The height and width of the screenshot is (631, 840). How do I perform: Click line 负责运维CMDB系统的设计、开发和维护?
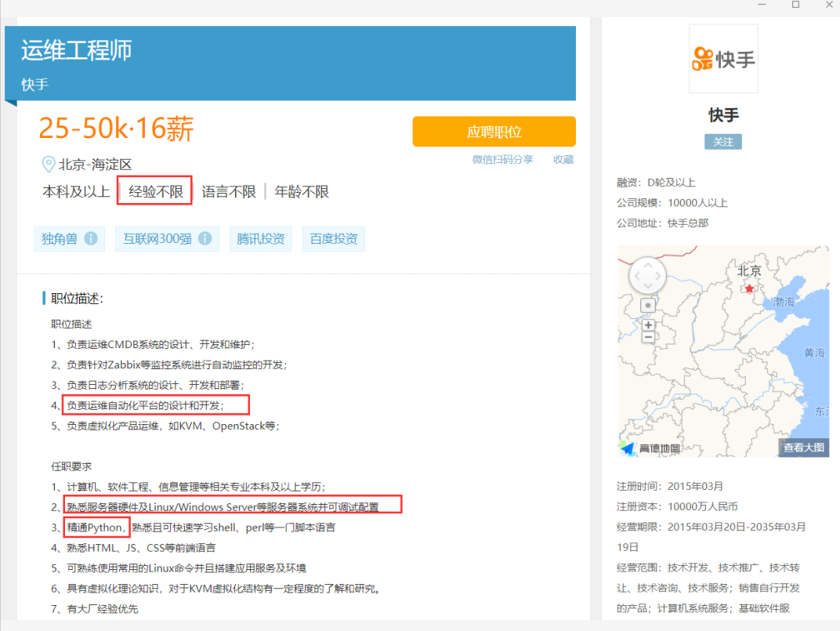pos(153,344)
